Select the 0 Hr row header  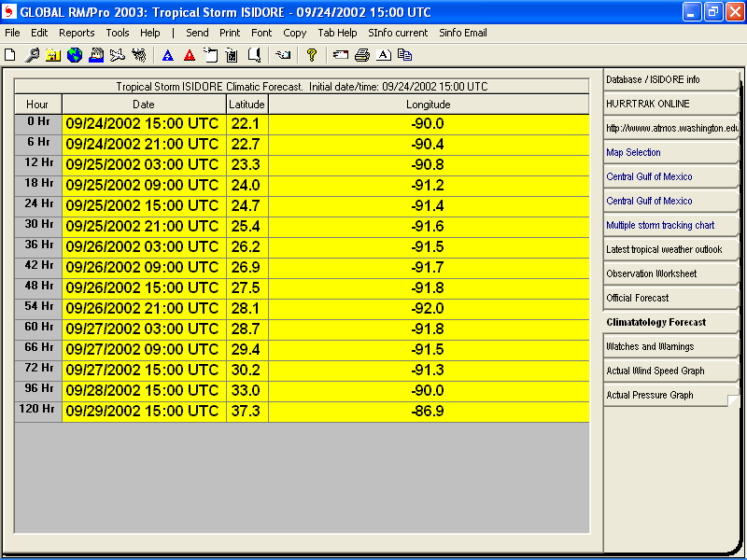(38, 124)
